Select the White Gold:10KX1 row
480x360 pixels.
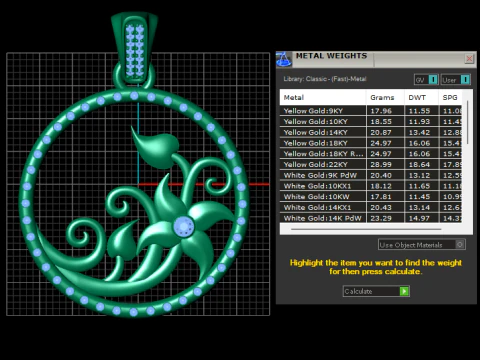click(x=371, y=186)
